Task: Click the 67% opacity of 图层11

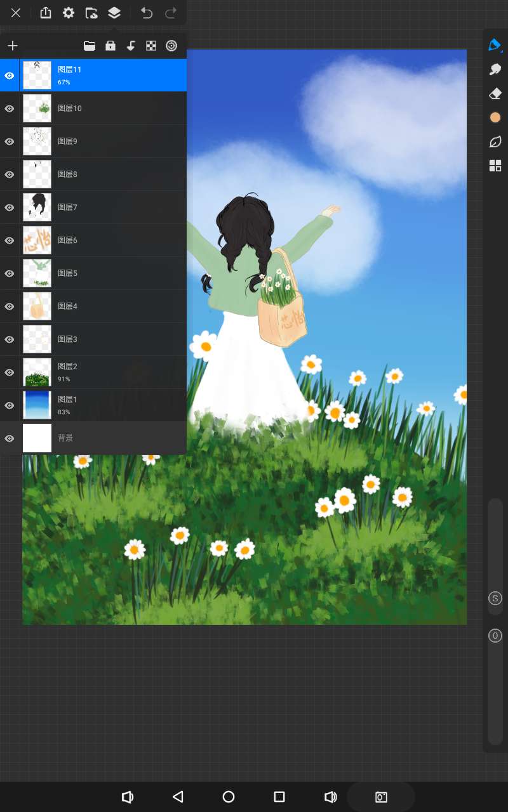Action: coord(63,82)
